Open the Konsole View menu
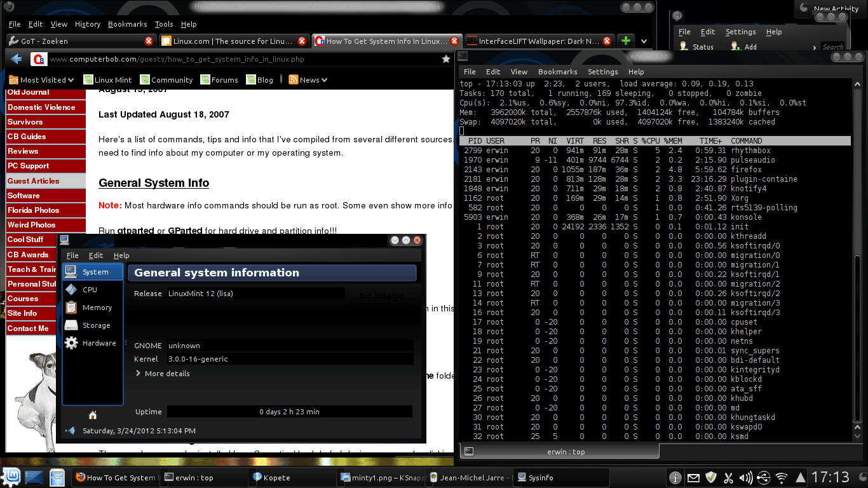 point(519,72)
